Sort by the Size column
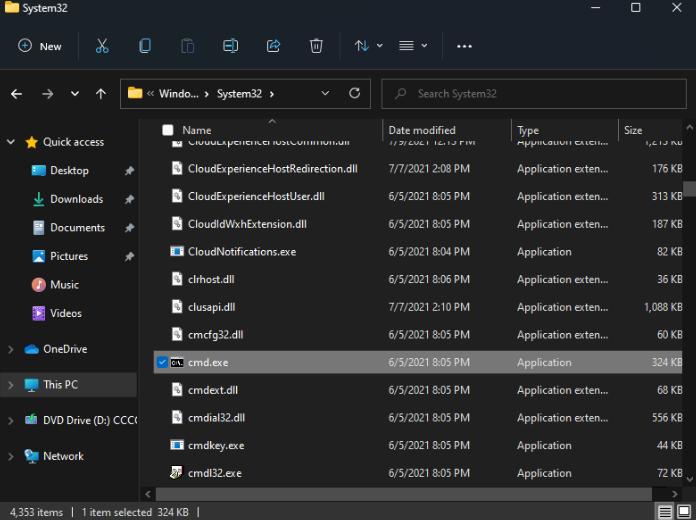This screenshot has height=520, width=696. [633, 130]
